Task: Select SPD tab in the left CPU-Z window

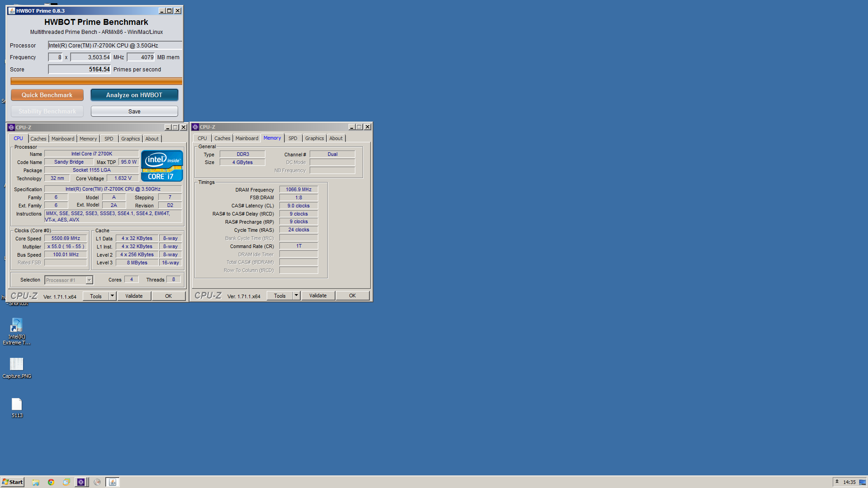Action: click(109, 139)
